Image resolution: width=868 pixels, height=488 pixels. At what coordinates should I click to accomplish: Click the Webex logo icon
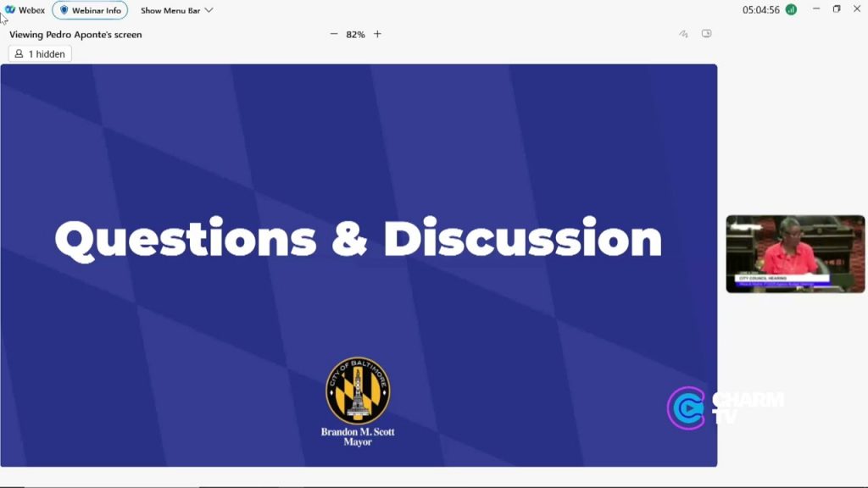click(x=10, y=10)
